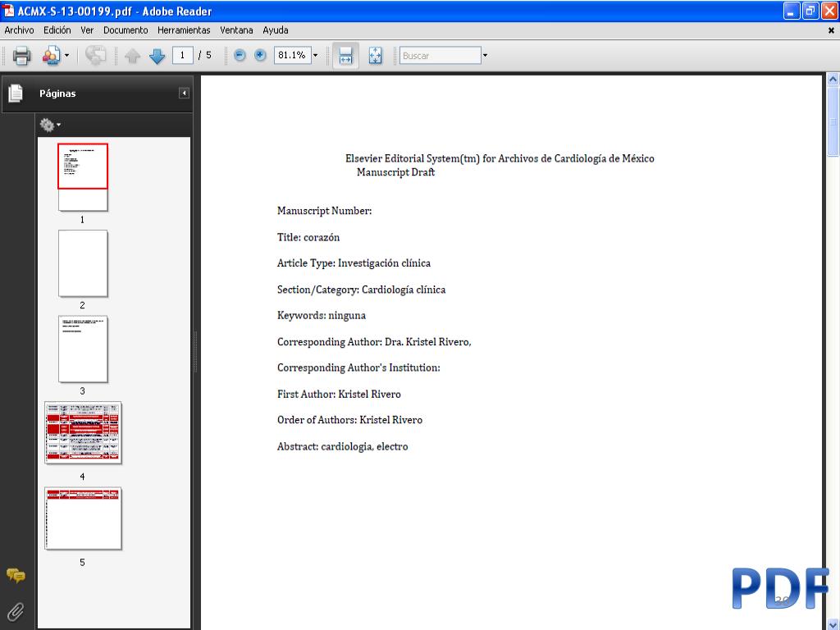Viewport: 840px width, 630px height.
Task: Click the grayed-out review comments icon
Action: click(x=95, y=55)
